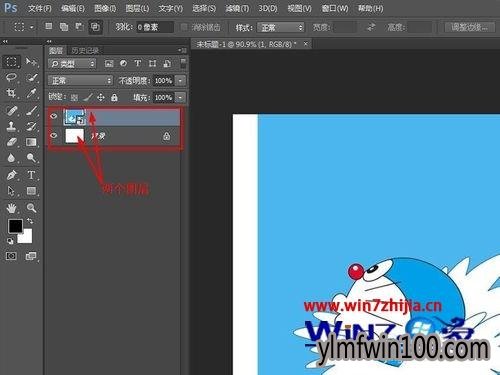
Task: Click New Selection mode in options bar
Action: coord(49,26)
